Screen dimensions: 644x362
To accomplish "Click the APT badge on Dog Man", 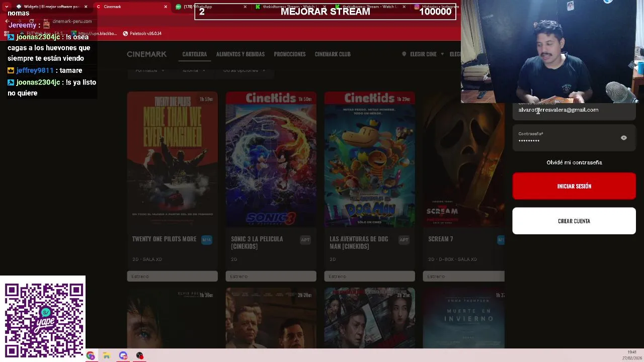I will (404, 240).
